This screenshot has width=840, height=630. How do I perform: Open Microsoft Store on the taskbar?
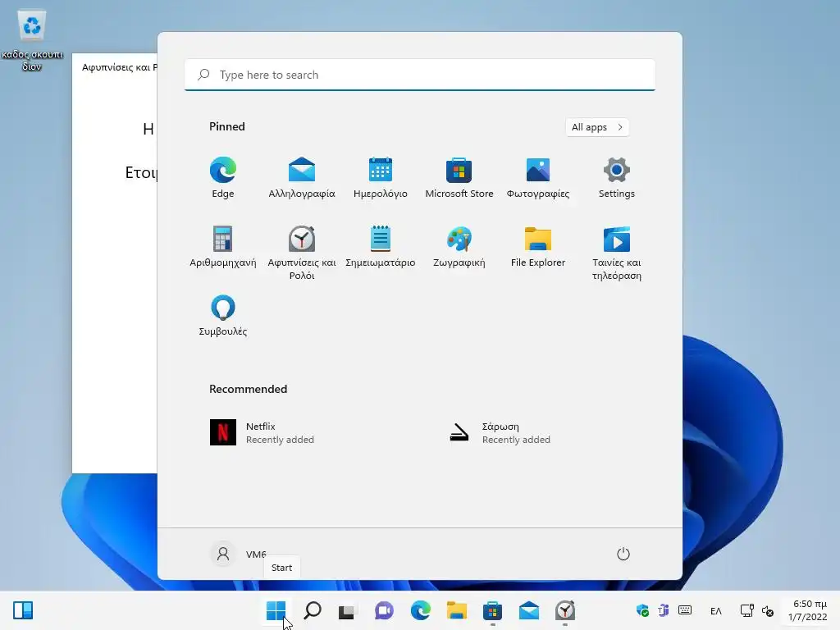(492, 610)
